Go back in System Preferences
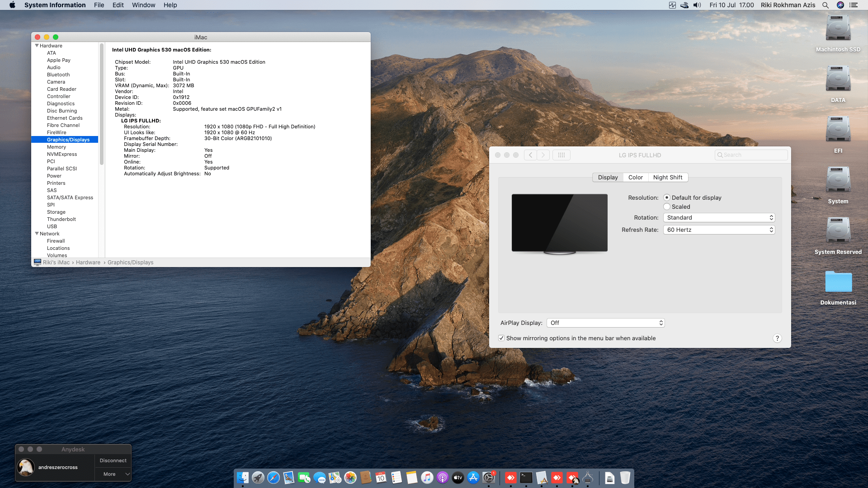 point(531,155)
